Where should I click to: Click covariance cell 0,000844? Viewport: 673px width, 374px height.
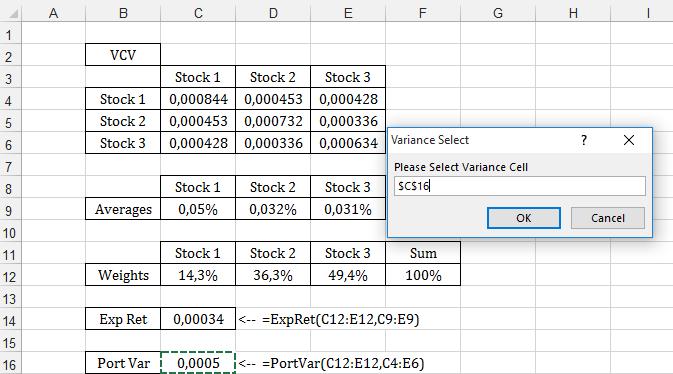[x=198, y=99]
